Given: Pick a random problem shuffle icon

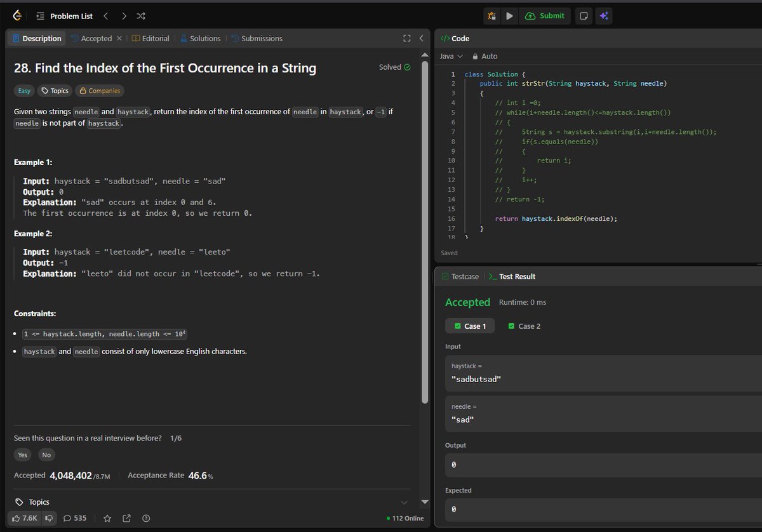Looking at the screenshot, I should [141, 16].
